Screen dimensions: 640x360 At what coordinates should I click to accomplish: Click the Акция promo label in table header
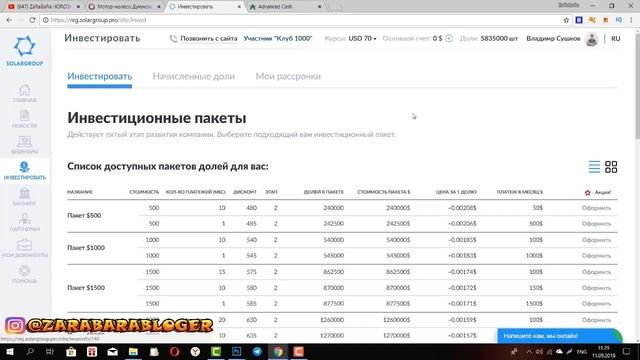[x=598, y=192]
